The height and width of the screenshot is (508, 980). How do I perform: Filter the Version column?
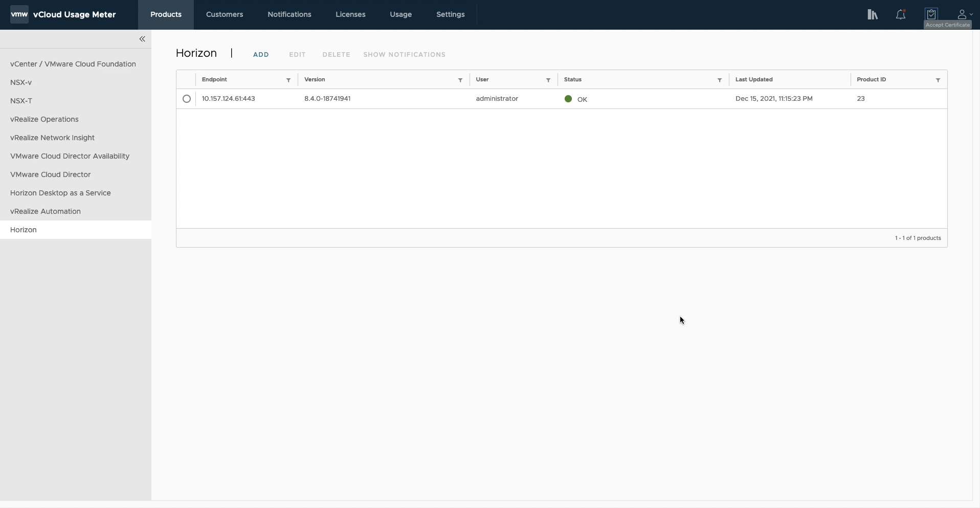pos(460,80)
